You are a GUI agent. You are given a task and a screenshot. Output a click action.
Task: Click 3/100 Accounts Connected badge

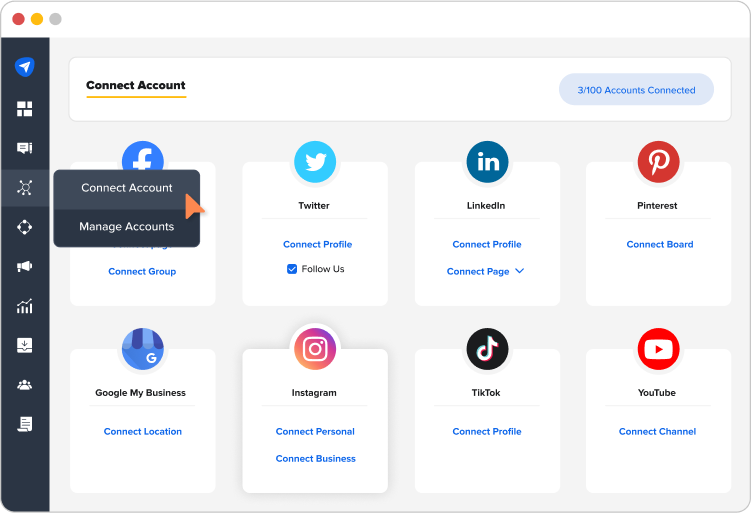click(636, 90)
